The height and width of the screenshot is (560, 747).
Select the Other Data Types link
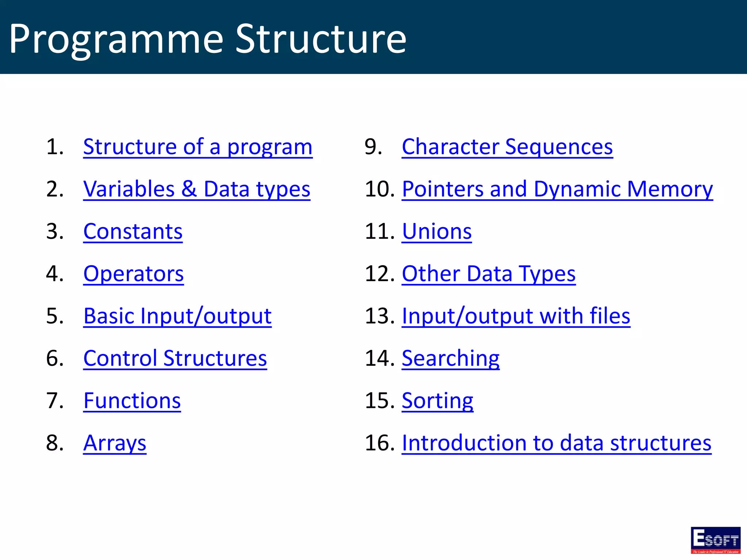point(488,274)
